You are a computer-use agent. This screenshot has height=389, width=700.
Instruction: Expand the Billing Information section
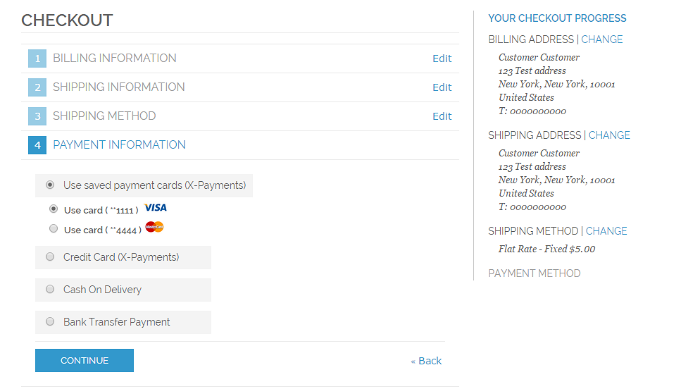pos(115,58)
